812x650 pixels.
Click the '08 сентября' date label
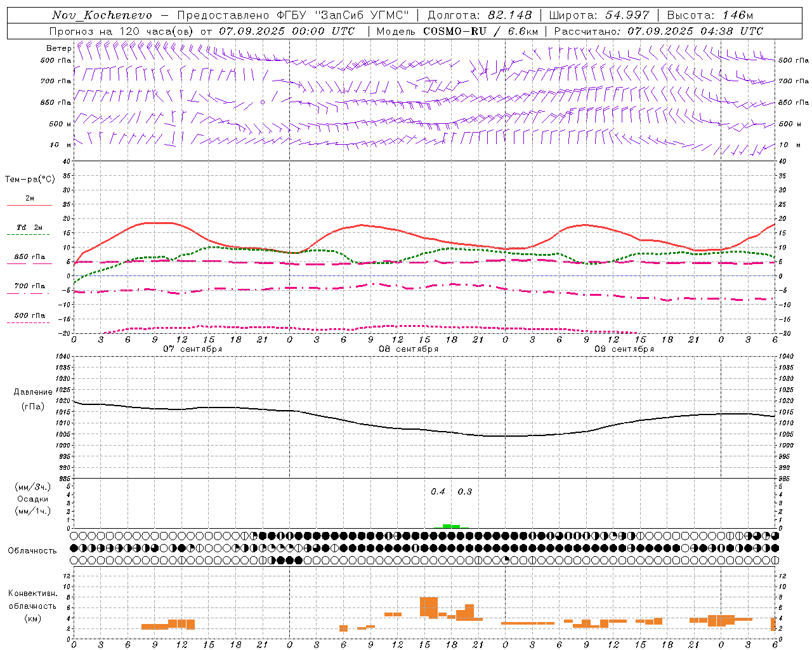click(409, 349)
